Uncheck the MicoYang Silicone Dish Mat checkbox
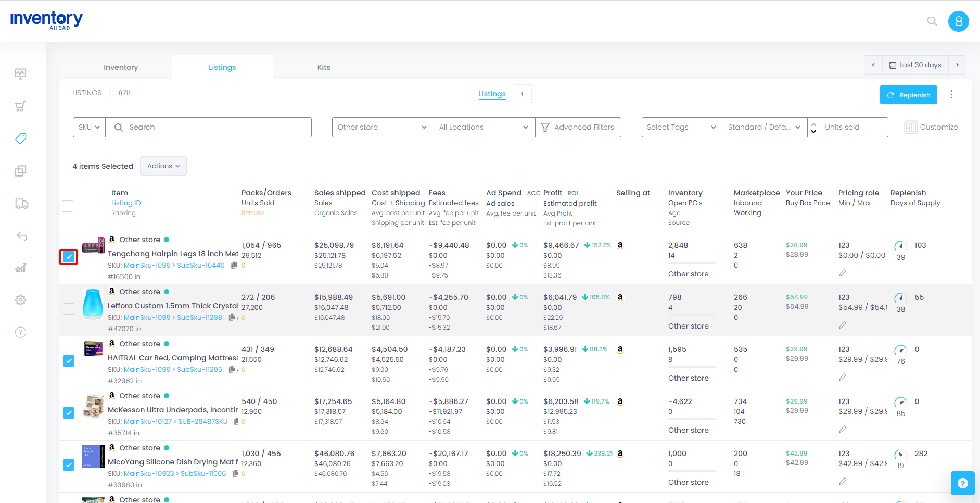Viewport: 980px width, 503px height. [69, 465]
